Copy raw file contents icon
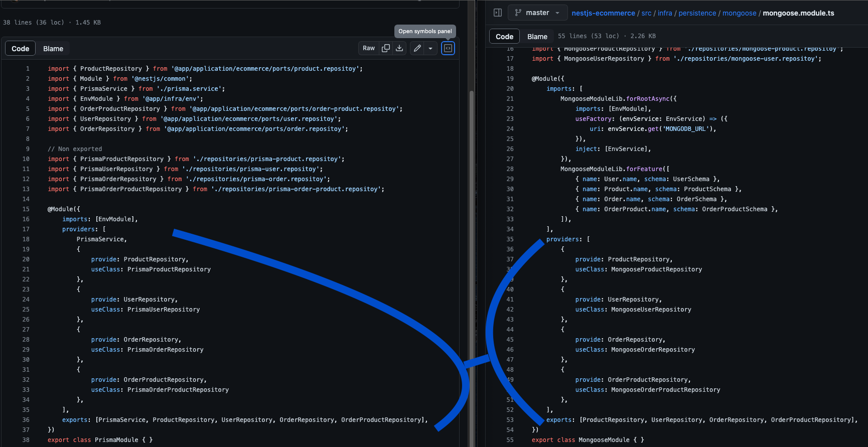868x447 pixels. pyautogui.click(x=386, y=48)
